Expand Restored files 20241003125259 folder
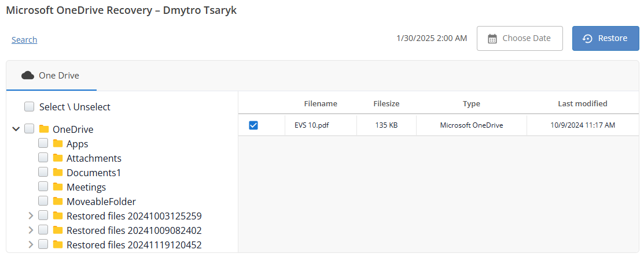Viewport: 644px width, 257px height. pos(31,216)
